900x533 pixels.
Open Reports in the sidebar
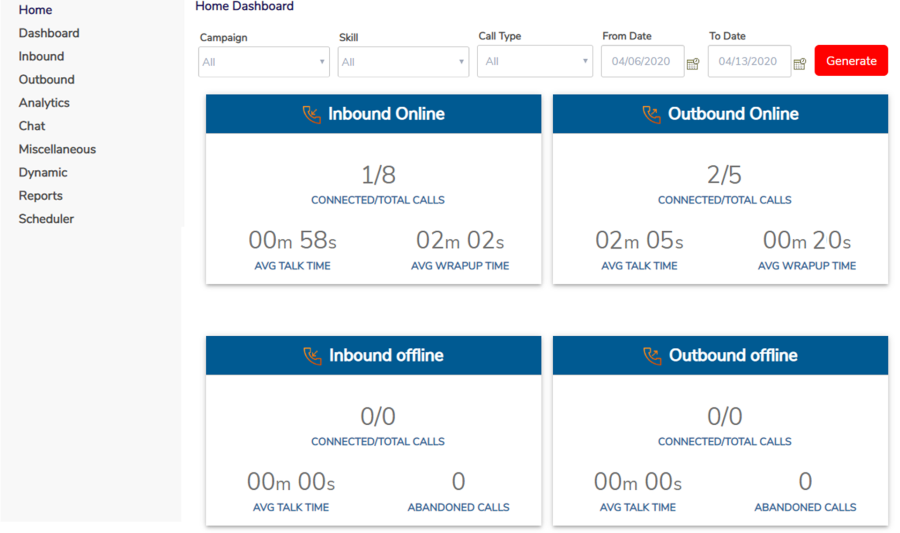40,196
